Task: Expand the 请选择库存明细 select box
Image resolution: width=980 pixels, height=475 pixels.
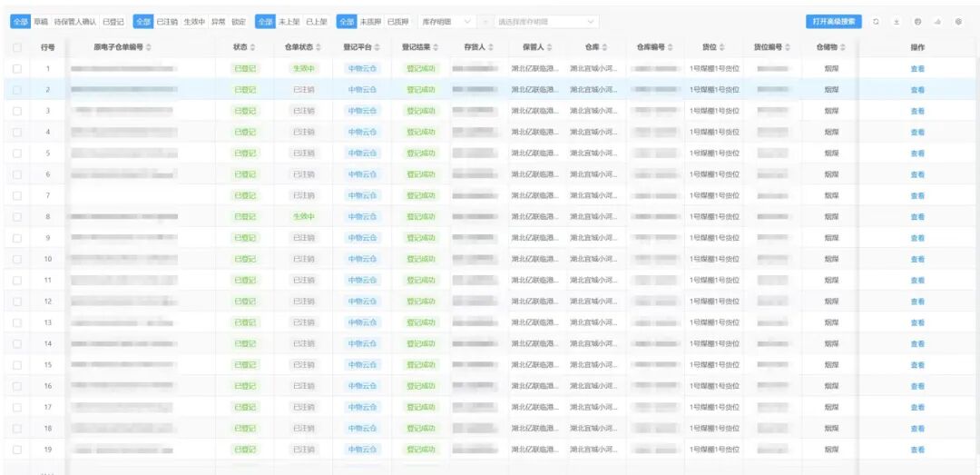Action: (546, 21)
